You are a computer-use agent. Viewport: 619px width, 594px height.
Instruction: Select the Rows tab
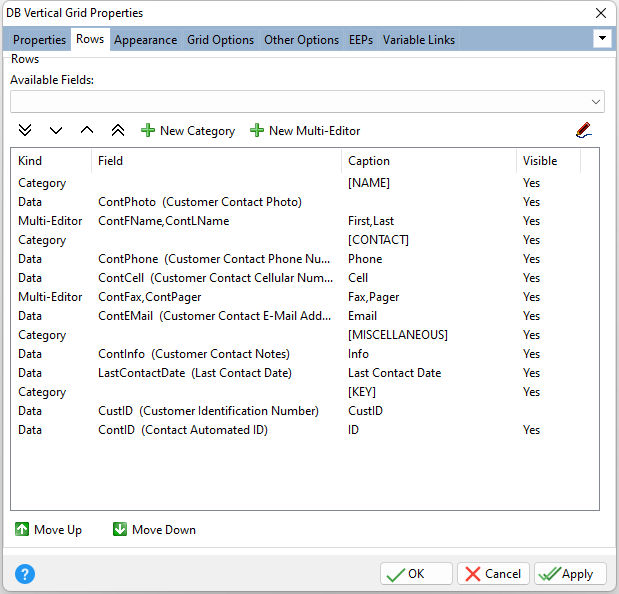(90, 39)
